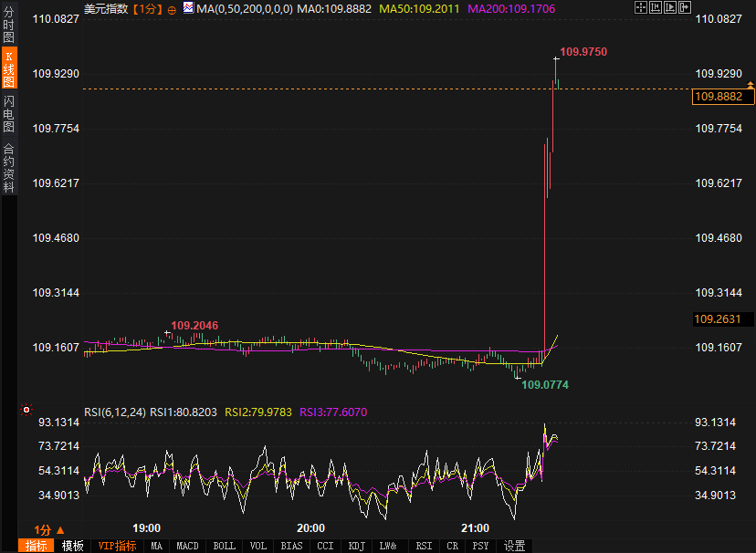Select the 指标 bottom tab
Viewport: 756px width, 553px height.
click(37, 546)
